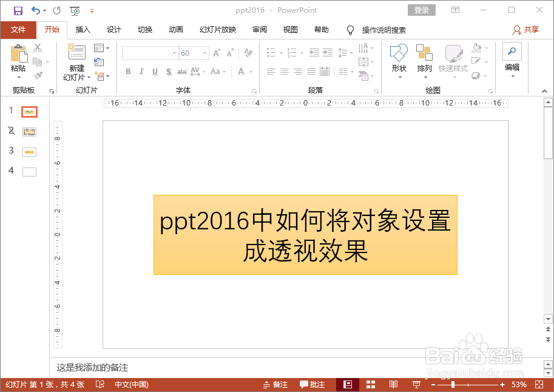
Task: Toggle center text alignment
Action: (285, 72)
